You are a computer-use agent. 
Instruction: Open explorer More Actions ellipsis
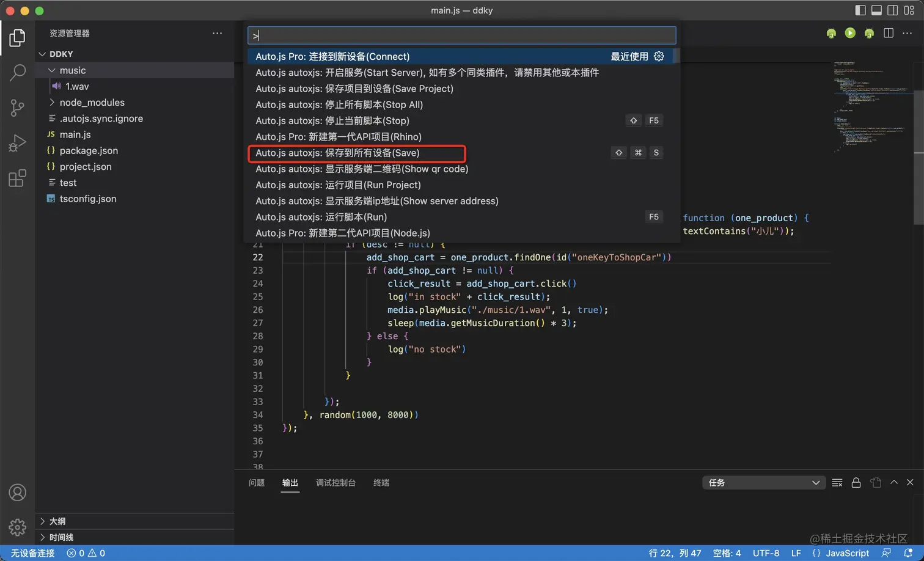(217, 33)
